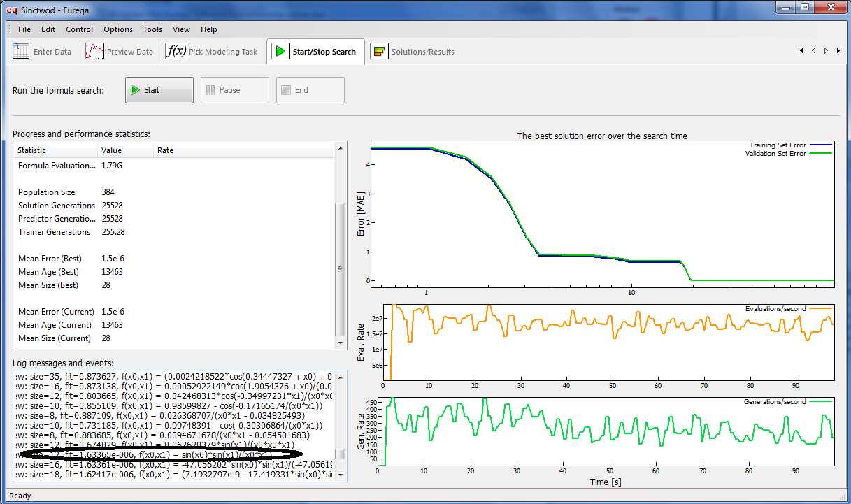Click the Pause search button
The width and height of the screenshot is (851, 504).
235,90
